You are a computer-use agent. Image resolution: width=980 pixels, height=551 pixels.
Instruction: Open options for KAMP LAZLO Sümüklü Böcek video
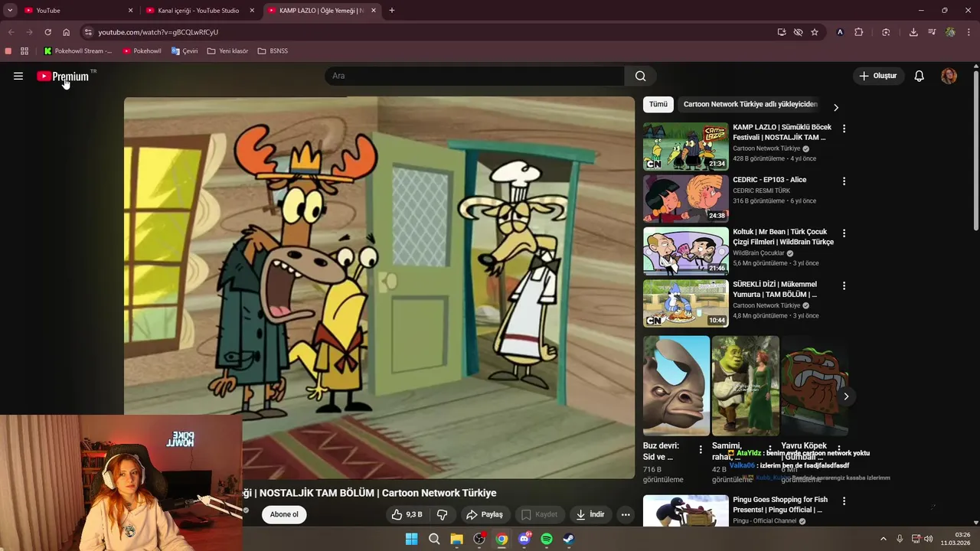click(844, 129)
